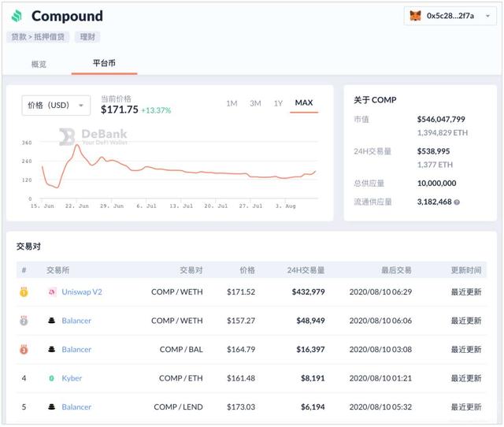Click the Compound logo icon

tap(17, 16)
